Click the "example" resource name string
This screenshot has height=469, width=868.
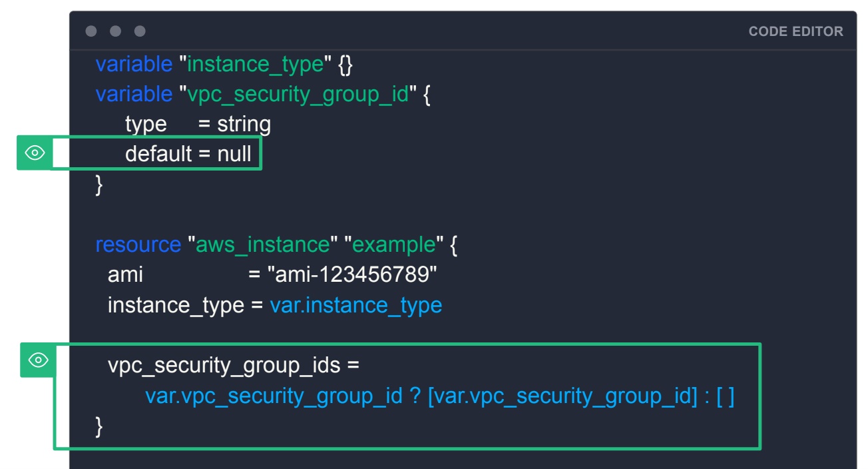(x=393, y=244)
